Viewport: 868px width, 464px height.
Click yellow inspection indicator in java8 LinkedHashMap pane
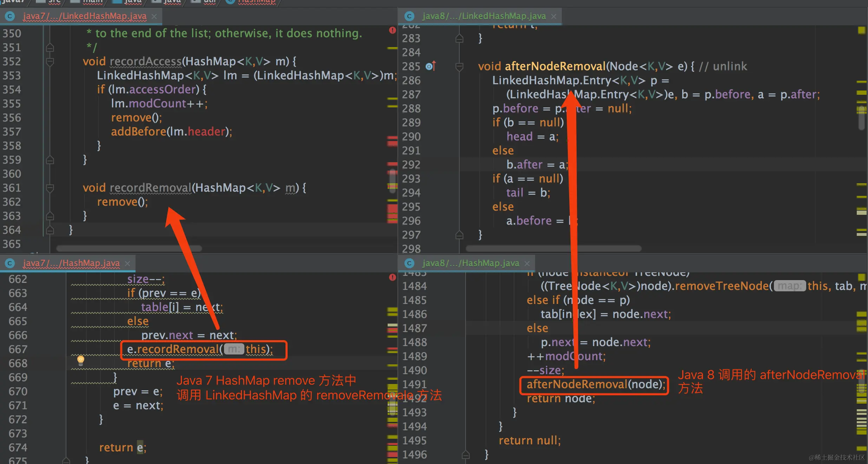click(861, 31)
